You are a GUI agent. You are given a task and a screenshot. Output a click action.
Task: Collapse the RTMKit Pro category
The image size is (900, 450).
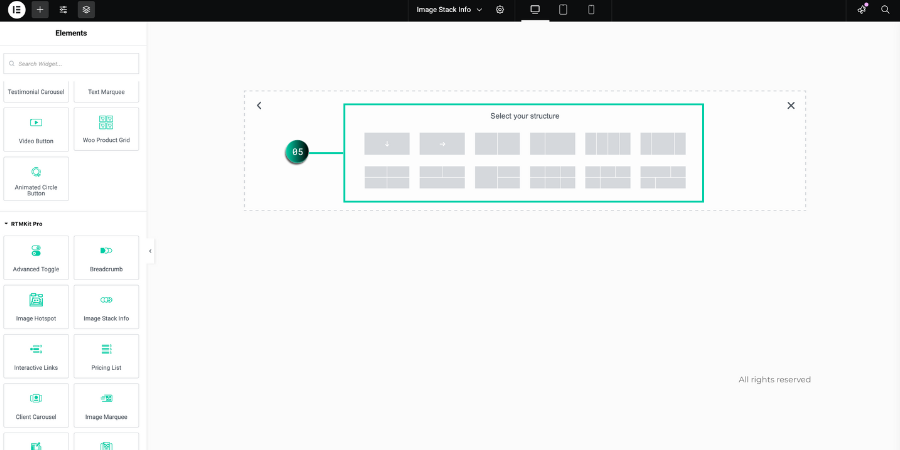coord(23,224)
